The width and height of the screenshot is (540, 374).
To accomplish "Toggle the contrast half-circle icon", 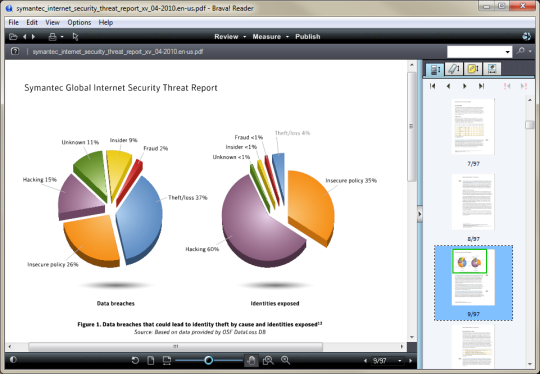I will coord(13,360).
